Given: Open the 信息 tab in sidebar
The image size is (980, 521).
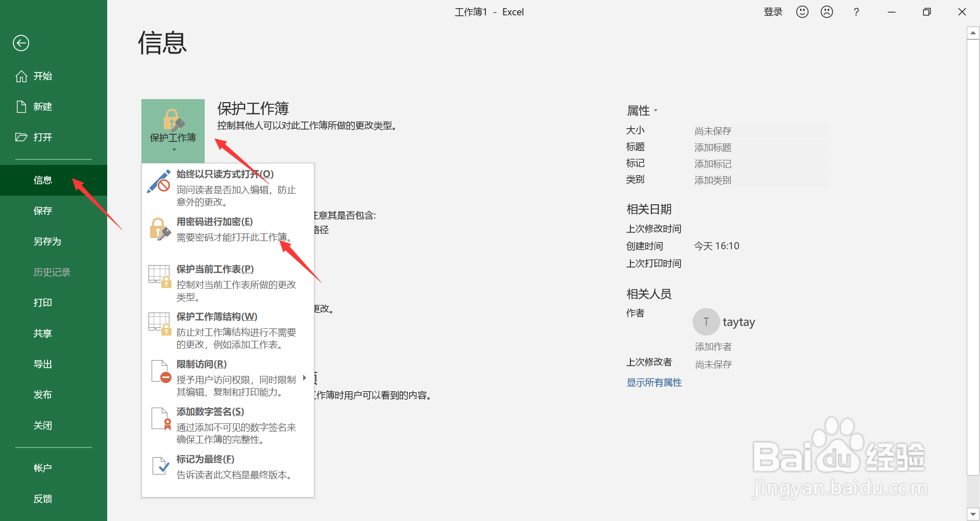Looking at the screenshot, I should 54,180.
